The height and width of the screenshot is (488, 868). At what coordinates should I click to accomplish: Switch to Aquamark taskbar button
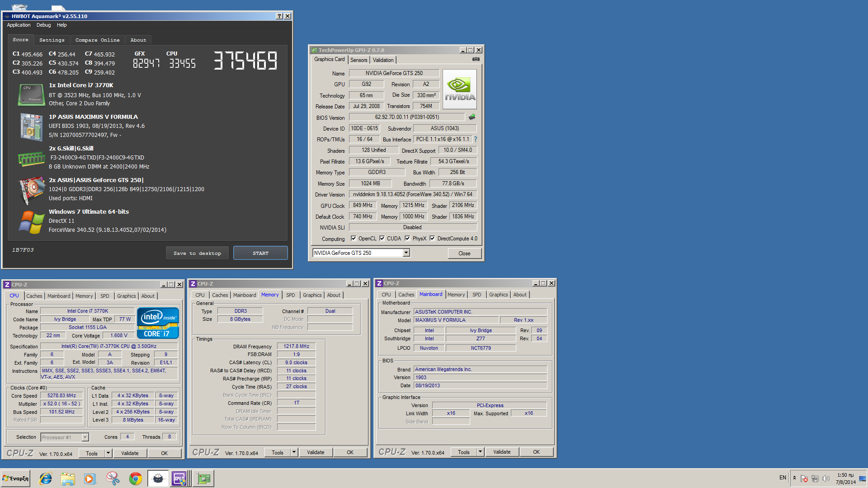(158, 479)
